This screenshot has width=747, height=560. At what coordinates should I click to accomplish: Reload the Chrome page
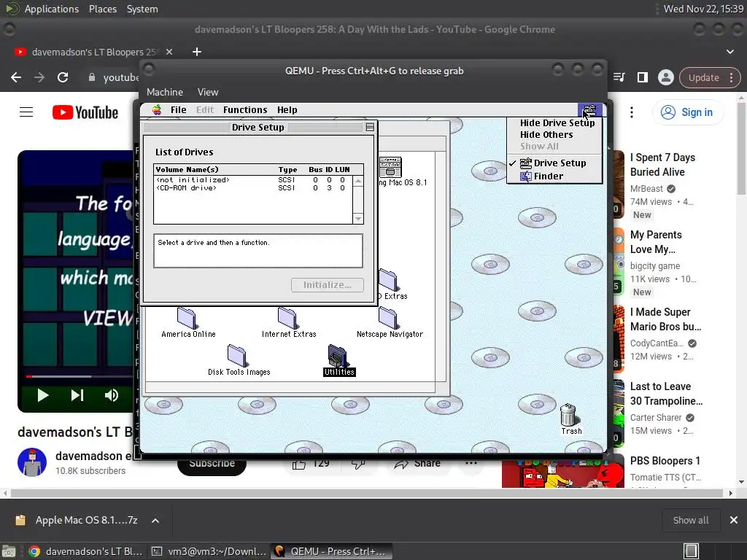pyautogui.click(x=63, y=77)
